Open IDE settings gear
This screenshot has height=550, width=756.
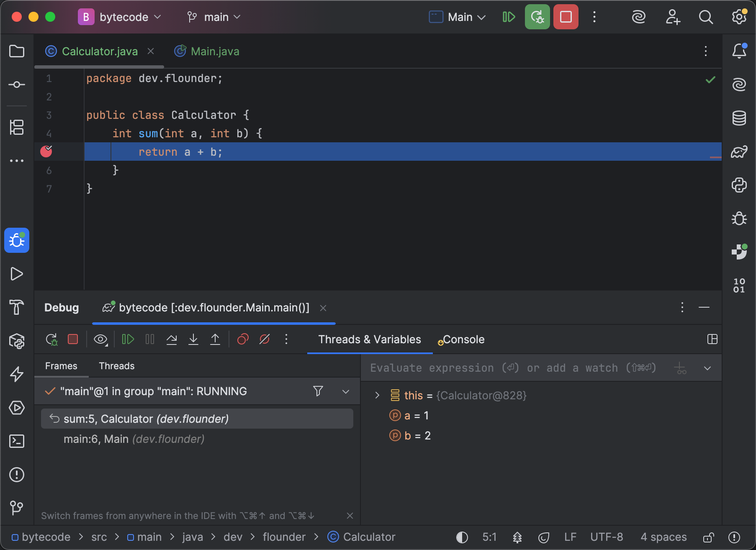[x=739, y=17]
